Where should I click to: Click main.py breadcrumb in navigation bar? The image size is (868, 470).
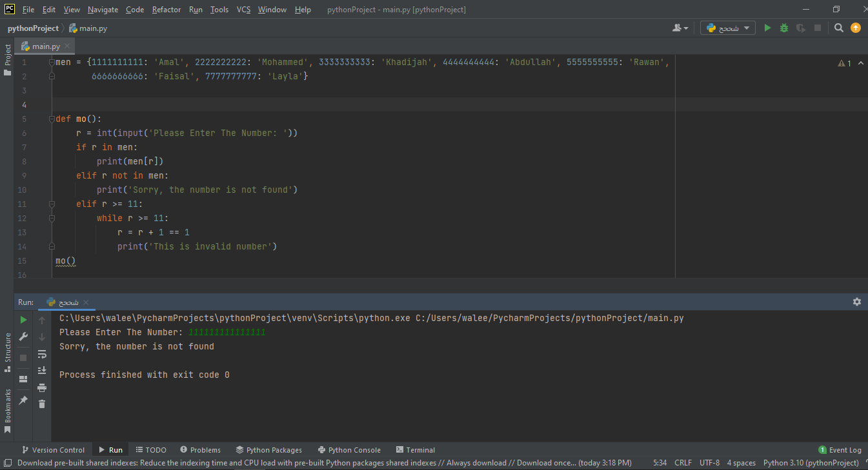coord(88,28)
